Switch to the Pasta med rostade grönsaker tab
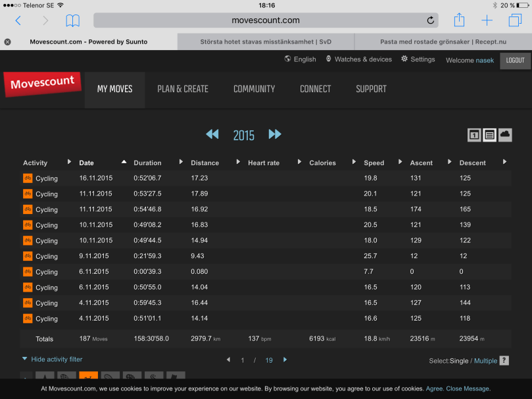Viewport: 532px width, 399px height. pos(442,41)
